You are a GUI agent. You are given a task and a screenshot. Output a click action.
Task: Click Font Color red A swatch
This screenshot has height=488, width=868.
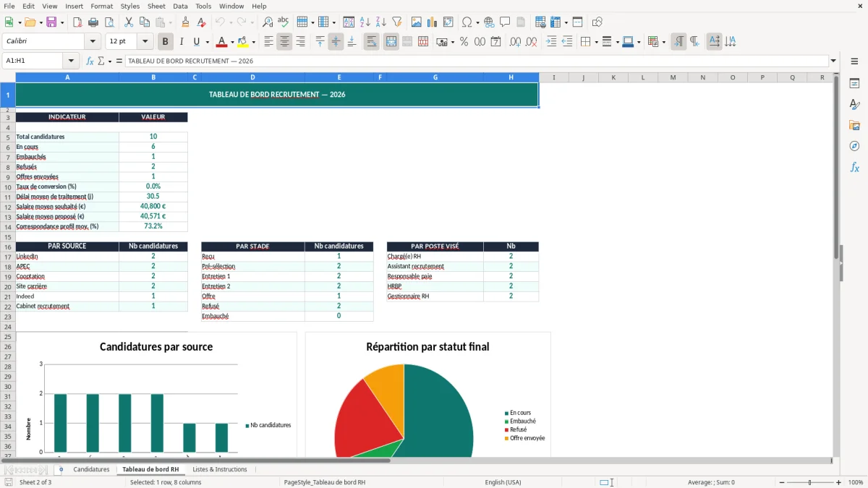(222, 42)
